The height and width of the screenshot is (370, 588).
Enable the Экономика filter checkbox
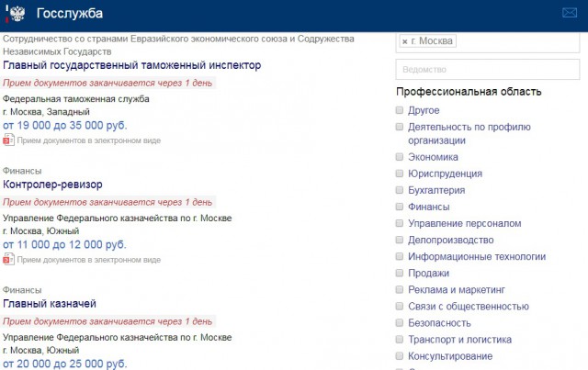(x=400, y=157)
